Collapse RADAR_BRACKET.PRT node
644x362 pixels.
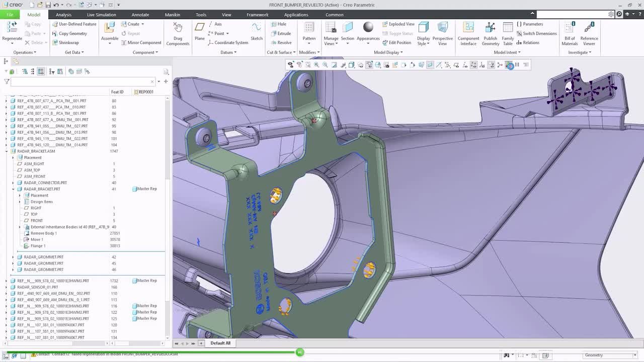click(13, 189)
